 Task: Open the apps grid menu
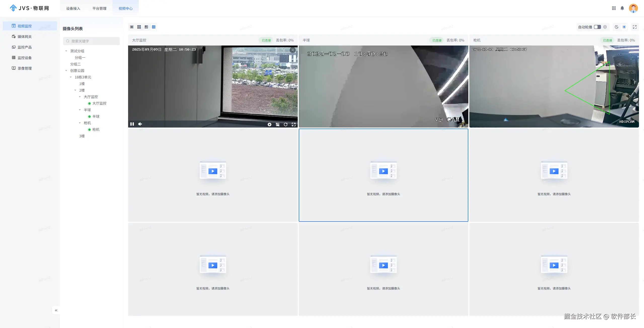[x=614, y=8]
